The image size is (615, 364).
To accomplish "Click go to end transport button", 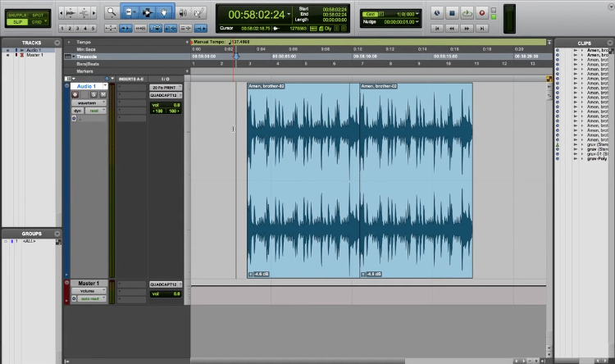I will 482,28.
